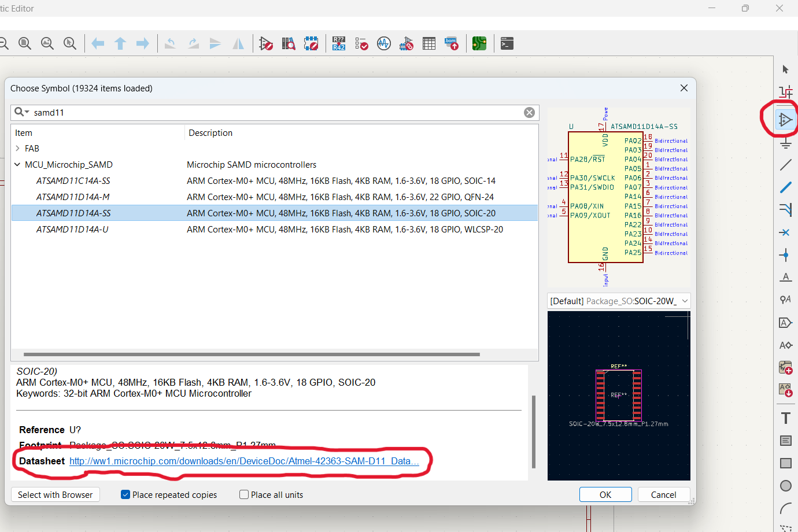
Task: Collapse the MCU_Microchip_SAMD library
Action: pos(17,164)
